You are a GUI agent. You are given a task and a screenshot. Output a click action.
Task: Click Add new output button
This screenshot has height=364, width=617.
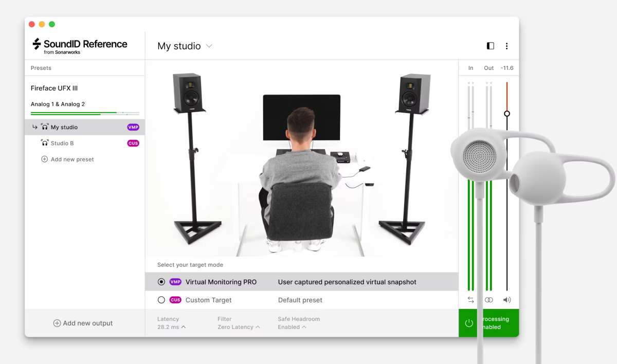pyautogui.click(x=83, y=323)
